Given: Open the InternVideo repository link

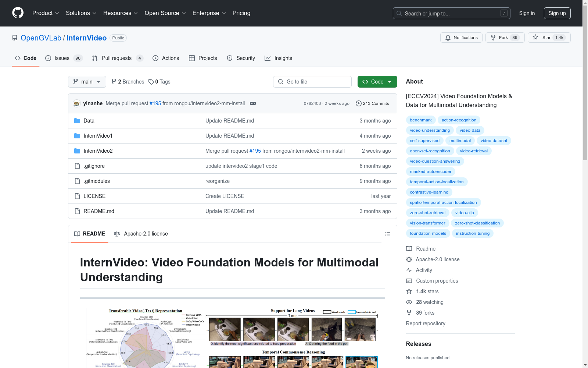Looking at the screenshot, I should [86, 38].
